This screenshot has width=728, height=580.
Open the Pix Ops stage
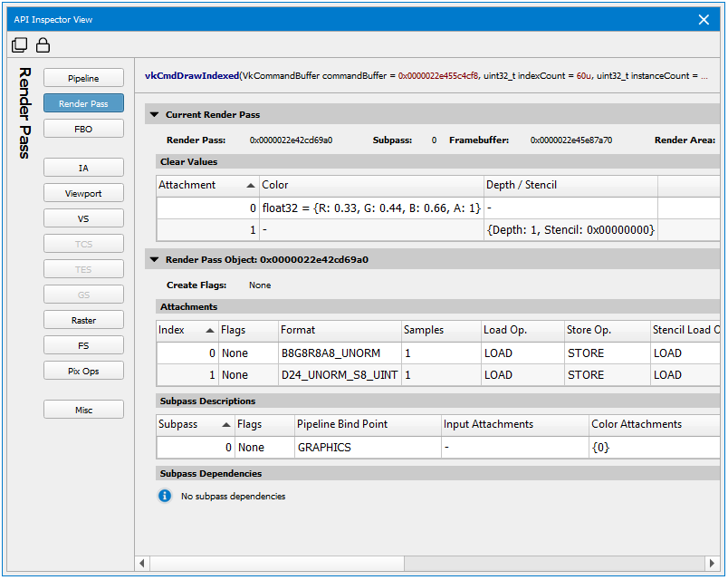click(83, 371)
